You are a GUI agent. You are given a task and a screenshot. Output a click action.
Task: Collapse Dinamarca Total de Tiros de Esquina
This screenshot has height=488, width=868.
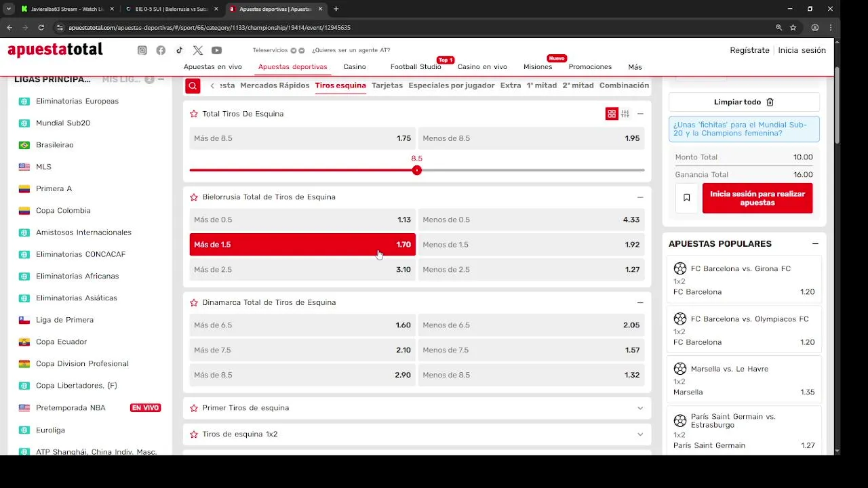[x=640, y=302]
